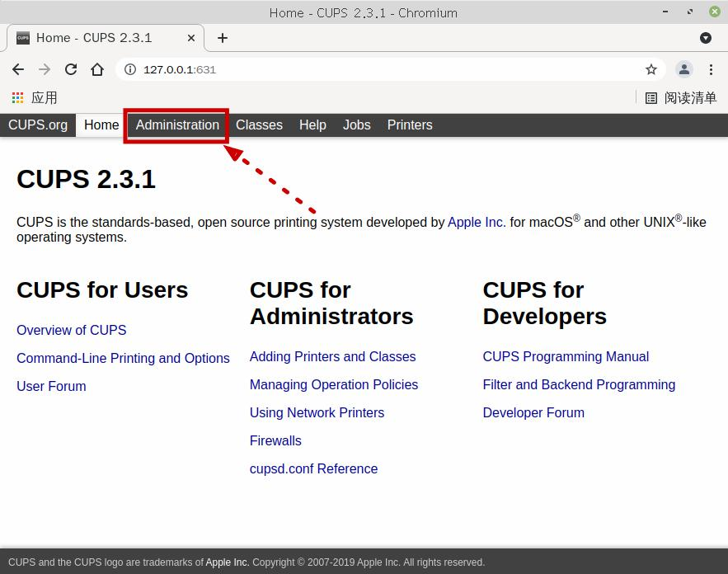Open the Firewalls link
The width and height of the screenshot is (728, 574).
pyautogui.click(x=275, y=440)
